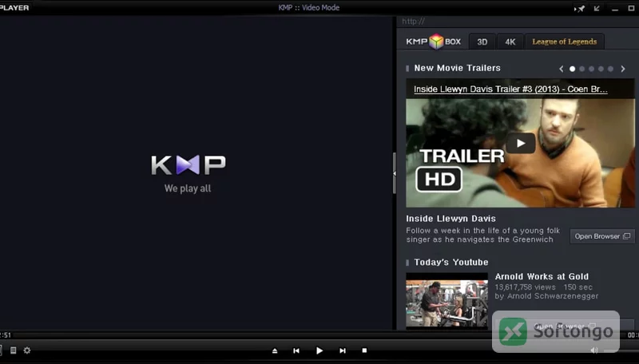639x364 pixels.
Task: Go to next movie trailer
Action: (623, 69)
